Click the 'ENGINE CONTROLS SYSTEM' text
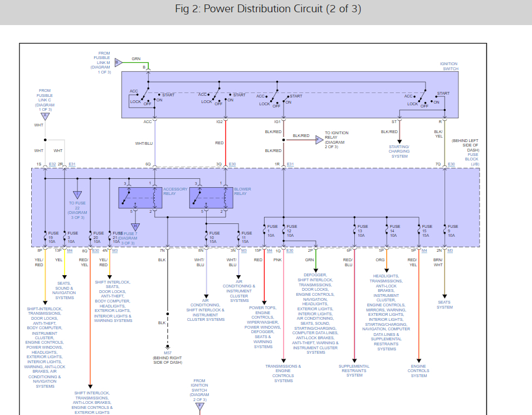Image resolution: width=532 pixels, height=415 pixels. click(419, 371)
